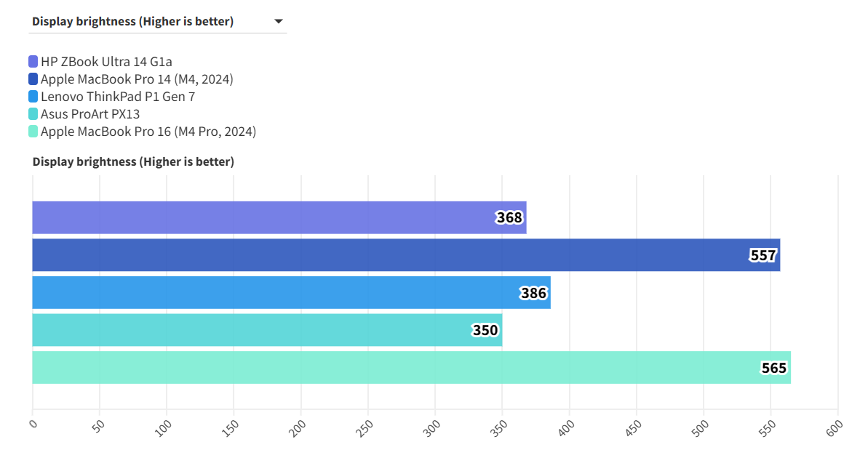Click the 565 value label
The height and width of the screenshot is (450, 868).
[x=774, y=369]
